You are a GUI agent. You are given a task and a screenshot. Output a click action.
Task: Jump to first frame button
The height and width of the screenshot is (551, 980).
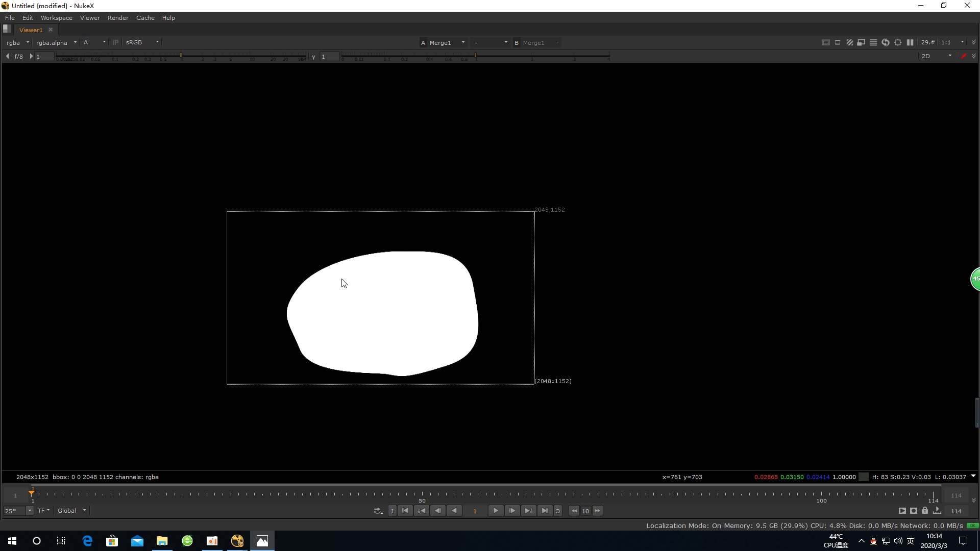coord(405,511)
